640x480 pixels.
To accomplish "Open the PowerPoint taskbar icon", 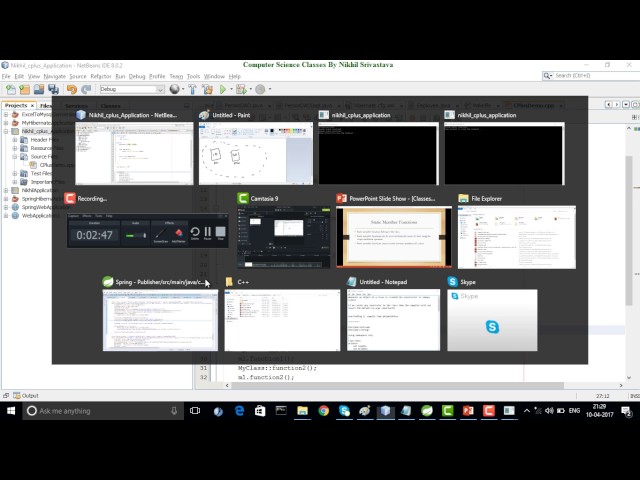I will point(468,411).
